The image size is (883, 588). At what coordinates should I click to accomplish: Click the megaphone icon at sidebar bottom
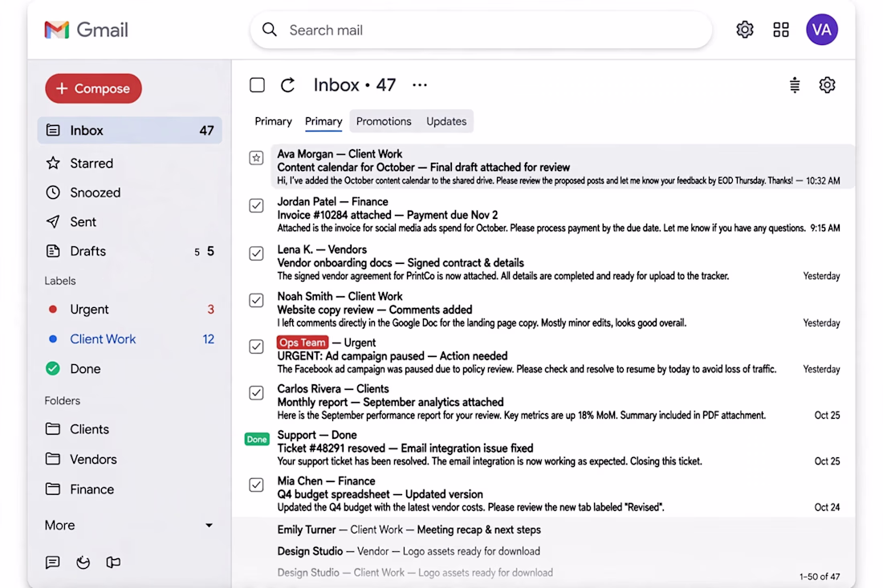coord(113,562)
